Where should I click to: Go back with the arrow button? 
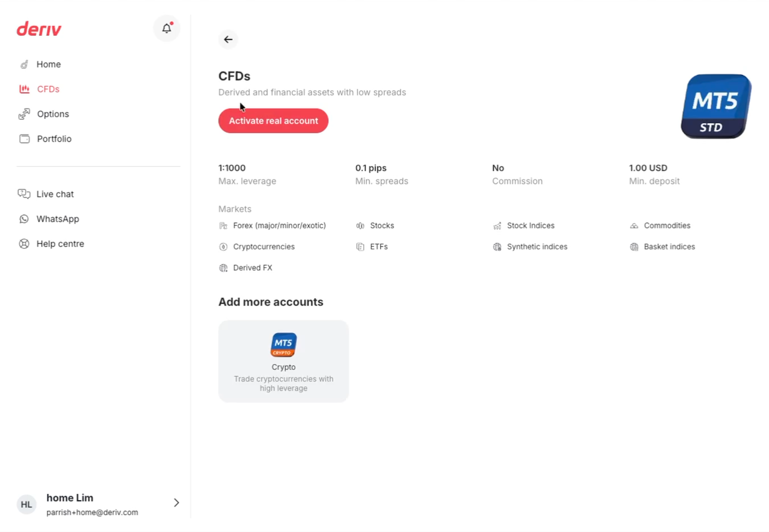click(x=228, y=40)
